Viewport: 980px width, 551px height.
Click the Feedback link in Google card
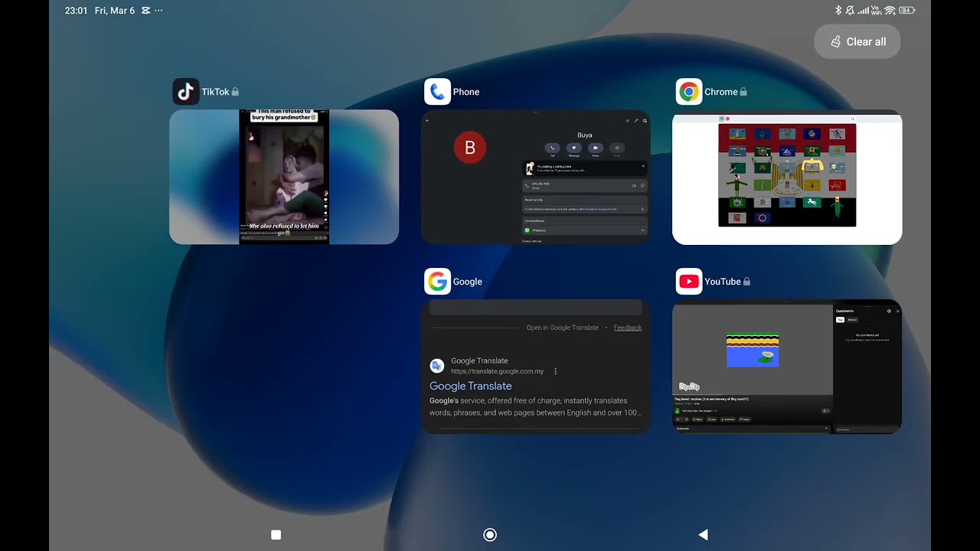(628, 328)
